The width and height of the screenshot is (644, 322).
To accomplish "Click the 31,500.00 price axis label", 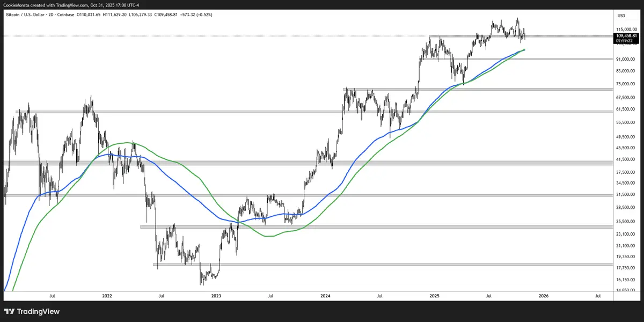I will (x=626, y=195).
